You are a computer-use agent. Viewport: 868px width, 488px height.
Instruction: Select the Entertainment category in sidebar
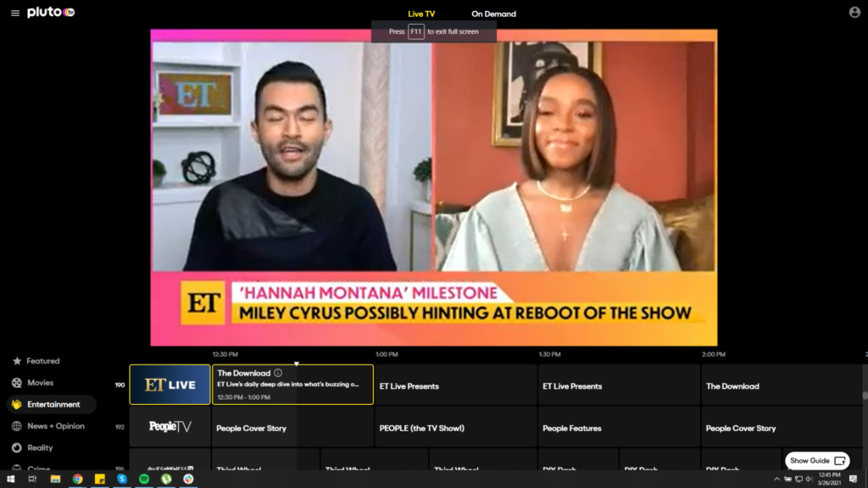pyautogui.click(x=52, y=404)
